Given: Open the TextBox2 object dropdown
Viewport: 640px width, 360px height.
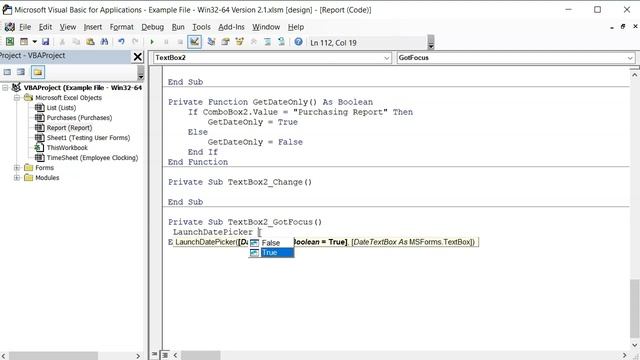Looking at the screenshot, I should (x=386, y=58).
